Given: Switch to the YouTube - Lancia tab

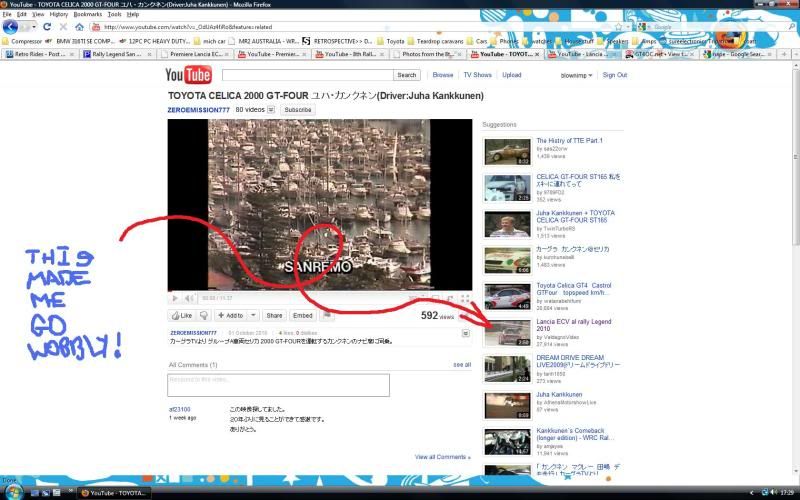Looking at the screenshot, I should tap(582, 54).
